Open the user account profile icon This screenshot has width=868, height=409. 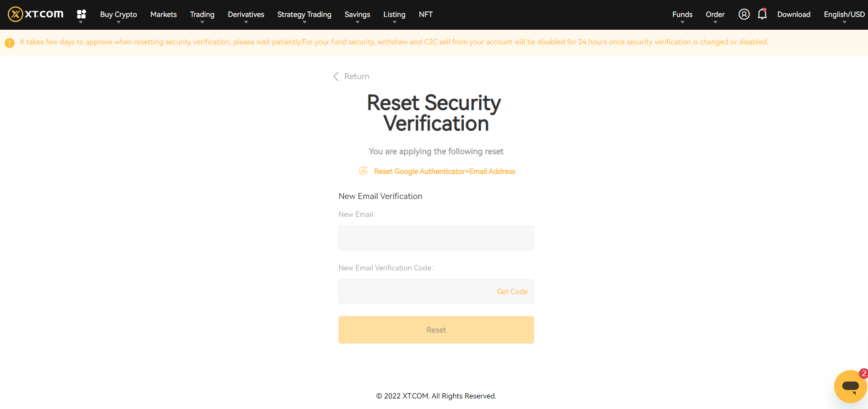click(x=744, y=14)
